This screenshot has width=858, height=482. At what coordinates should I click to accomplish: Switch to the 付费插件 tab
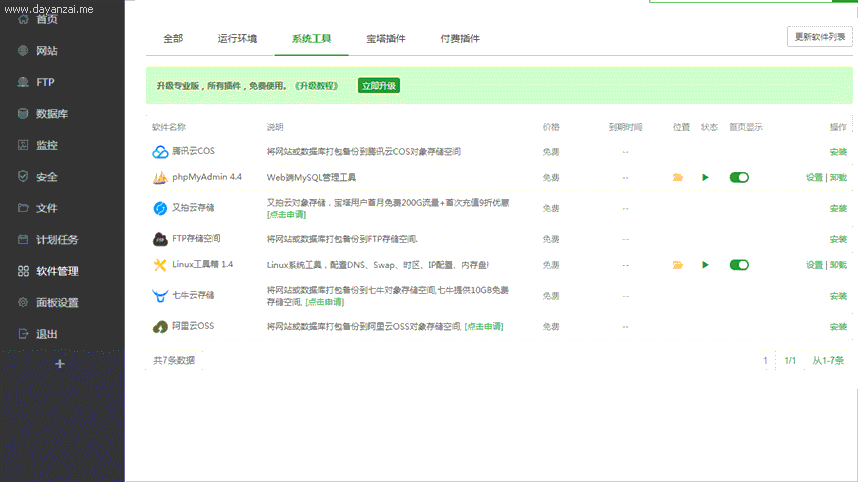point(460,38)
